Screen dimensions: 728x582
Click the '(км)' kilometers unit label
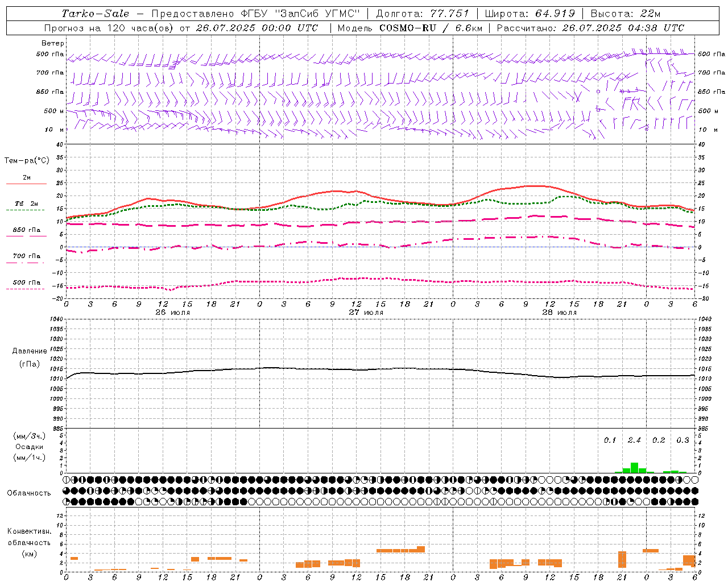click(x=30, y=554)
